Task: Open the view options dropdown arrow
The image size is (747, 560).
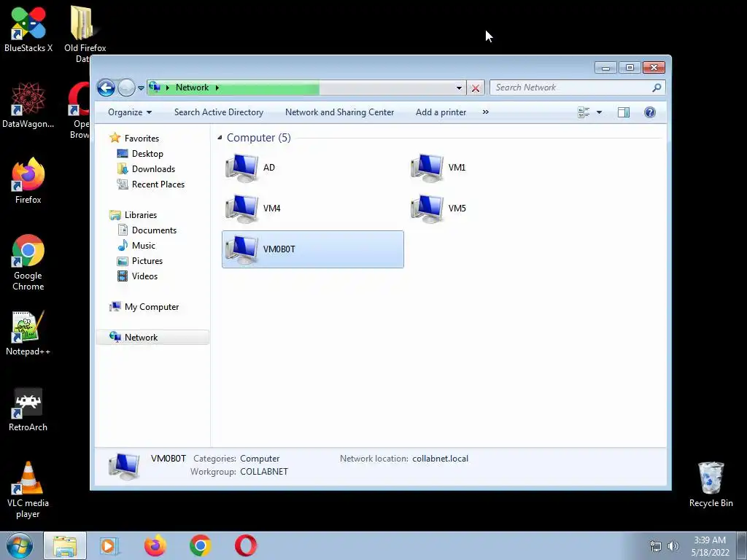Action: (600, 112)
